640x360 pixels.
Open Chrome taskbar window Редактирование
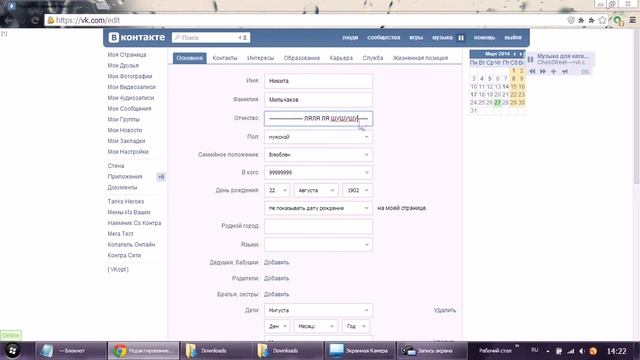143,351
